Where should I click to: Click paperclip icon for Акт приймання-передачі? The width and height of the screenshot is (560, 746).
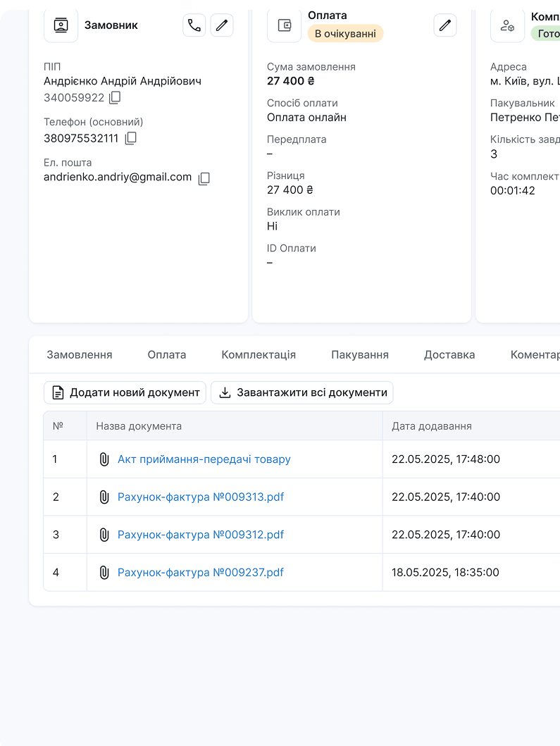tap(104, 459)
